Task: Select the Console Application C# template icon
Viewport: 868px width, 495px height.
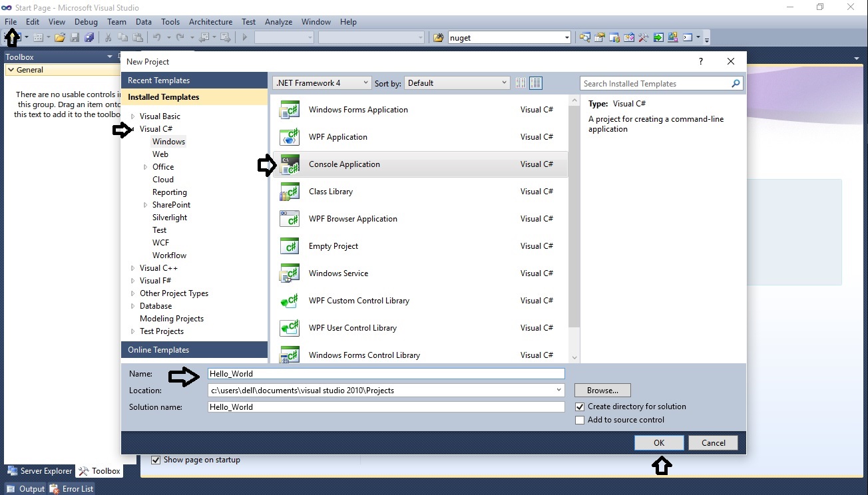Action: 289,164
